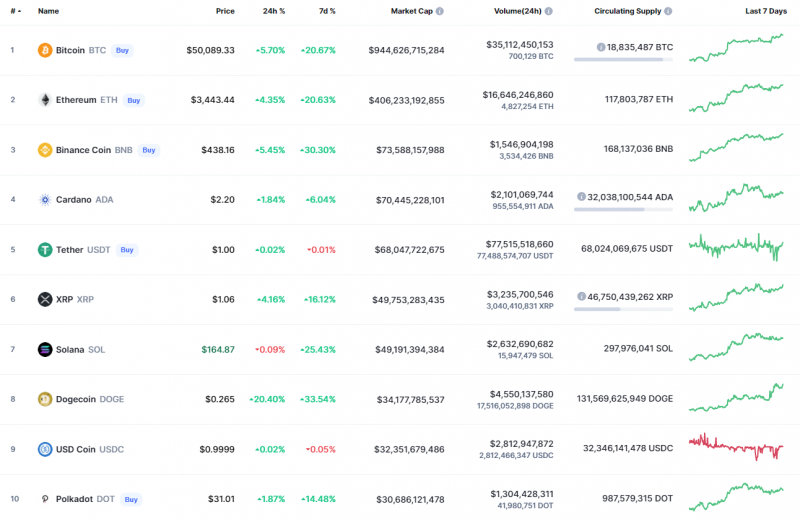The width and height of the screenshot is (800, 520).
Task: Open the Binance Coin BNB name link
Action: (x=94, y=150)
